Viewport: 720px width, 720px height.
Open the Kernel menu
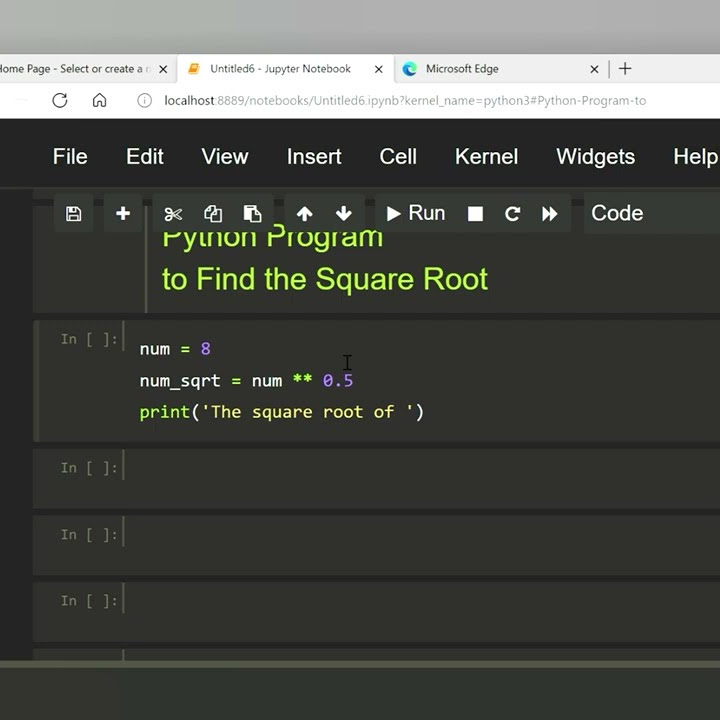tap(486, 157)
